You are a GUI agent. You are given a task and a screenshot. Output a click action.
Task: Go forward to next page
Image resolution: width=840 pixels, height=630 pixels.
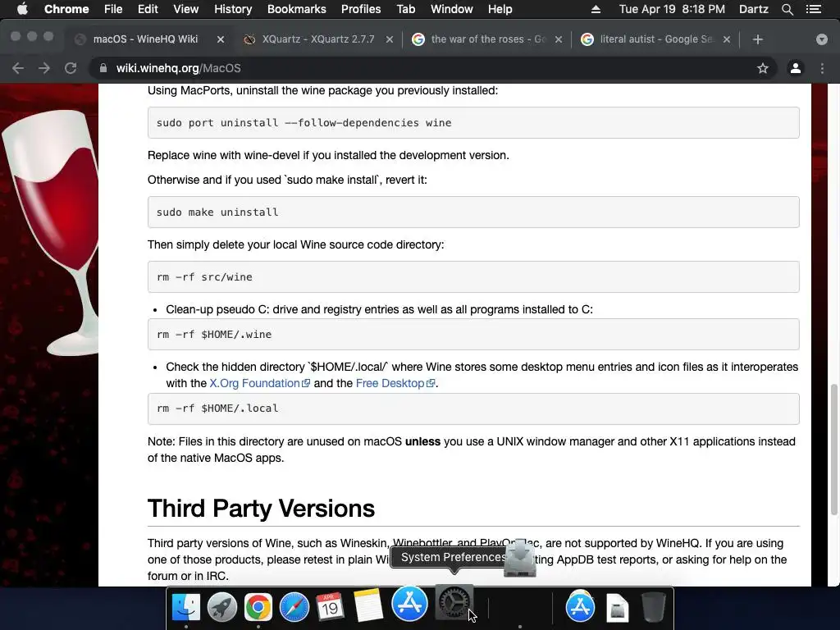(x=44, y=68)
